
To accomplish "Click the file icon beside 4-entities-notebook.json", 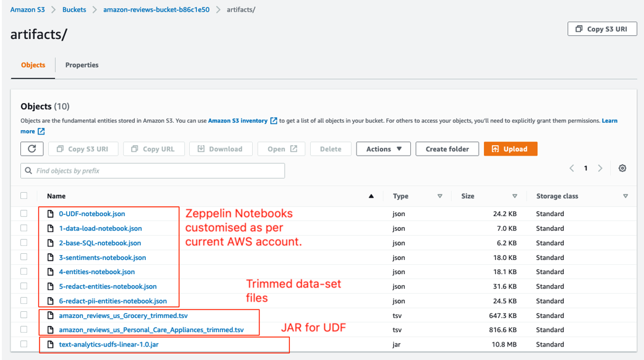I will [x=51, y=272].
